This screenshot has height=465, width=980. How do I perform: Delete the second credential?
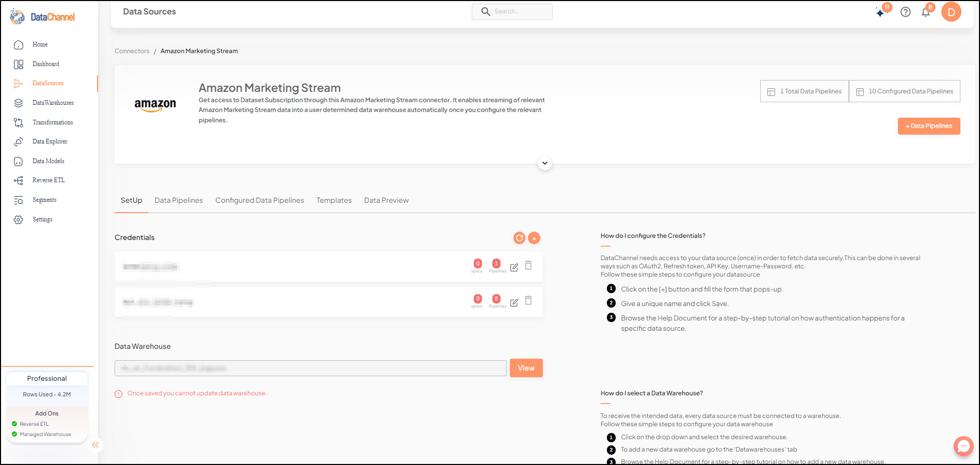528,300
